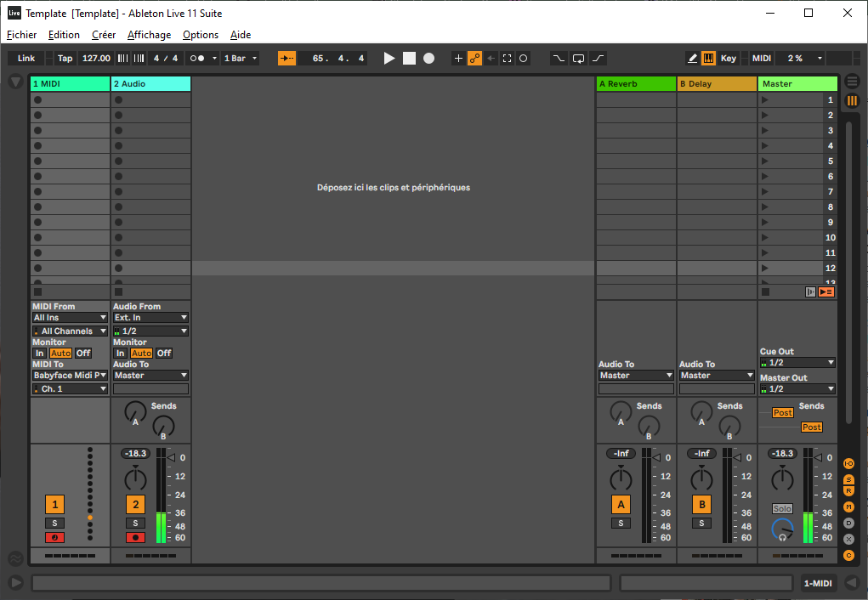The height and width of the screenshot is (600, 868).
Task: Click the Tap tempo button
Action: tap(65, 59)
